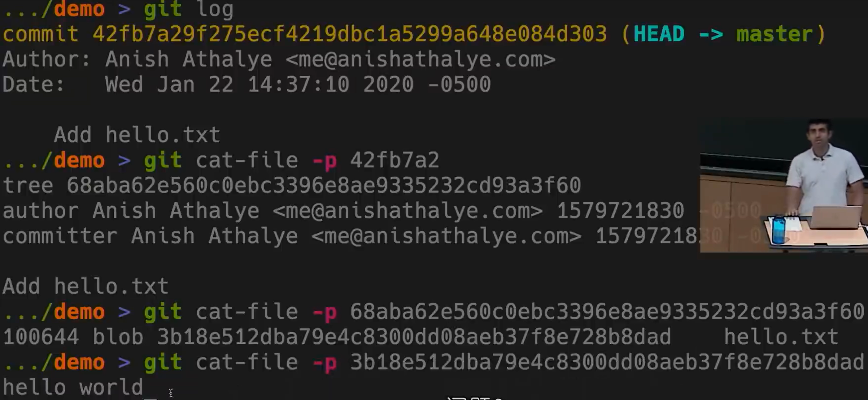Click the hello world output text
Viewport: 868px width, 400px height.
pyautogui.click(x=73, y=387)
